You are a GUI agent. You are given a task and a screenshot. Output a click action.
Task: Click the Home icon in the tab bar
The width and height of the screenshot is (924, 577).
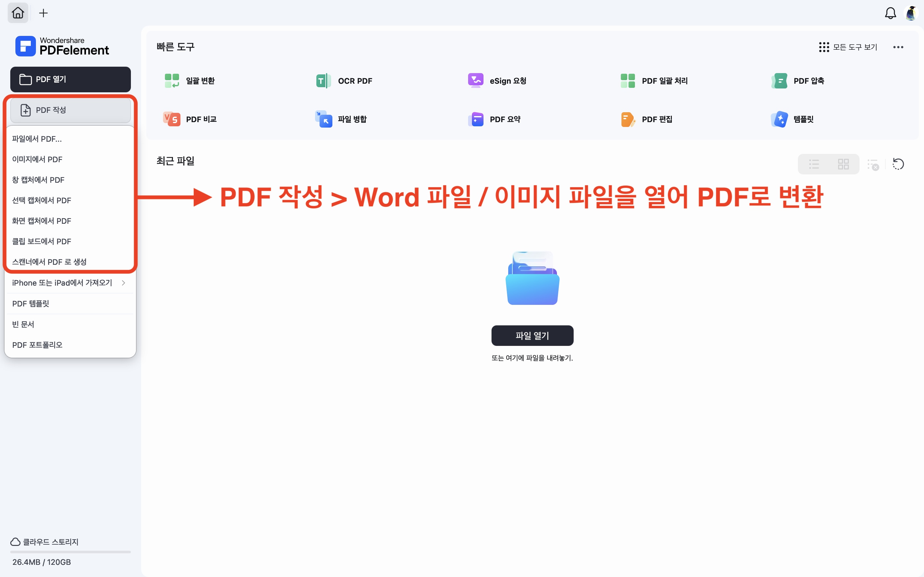18,13
